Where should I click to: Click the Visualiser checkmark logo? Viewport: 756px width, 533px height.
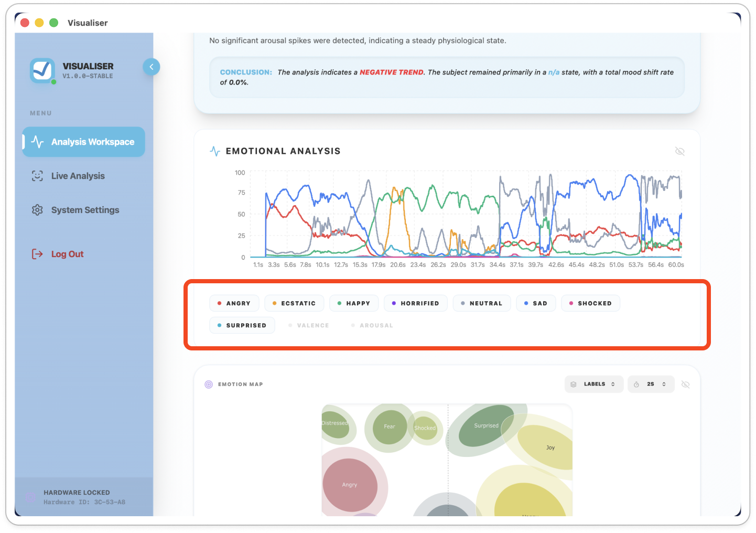[x=42, y=71]
